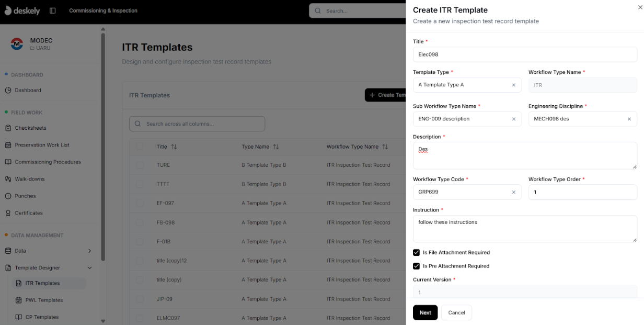
Task: Disable Is Pre Attachment Required
Action: 416,266
